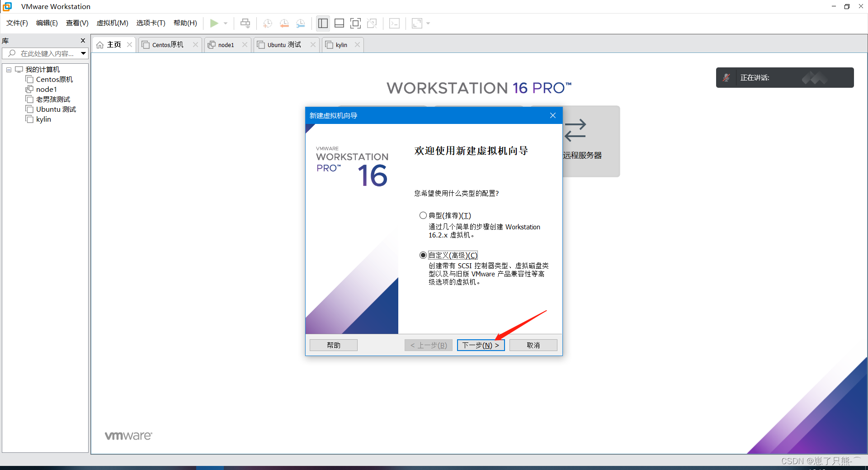Switch to the Ubuntu 测试 tab

(284, 45)
